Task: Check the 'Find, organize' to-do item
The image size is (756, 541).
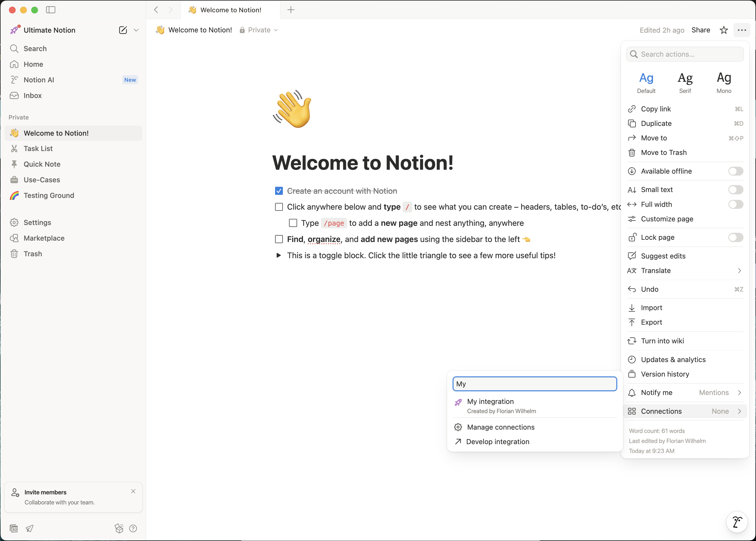Action: pos(279,239)
